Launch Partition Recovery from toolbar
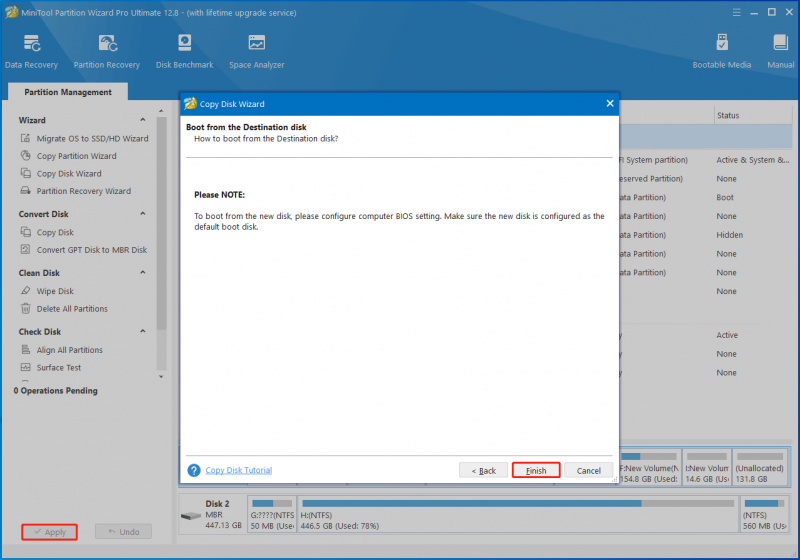Viewport: 800px width, 560px height. click(x=107, y=52)
